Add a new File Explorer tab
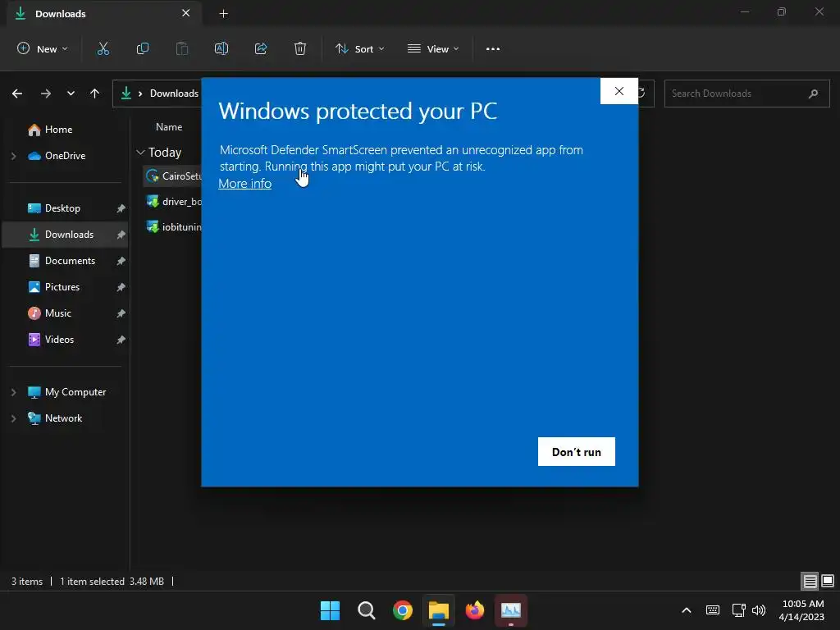 [224, 14]
